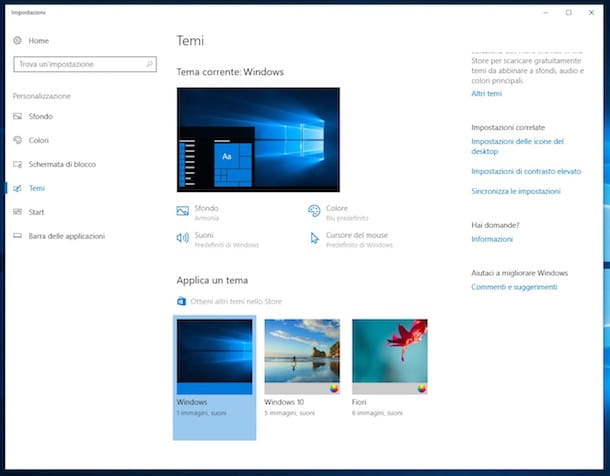The width and height of the screenshot is (610, 476).
Task: Click the Store bag icon
Action: pyautogui.click(x=181, y=301)
